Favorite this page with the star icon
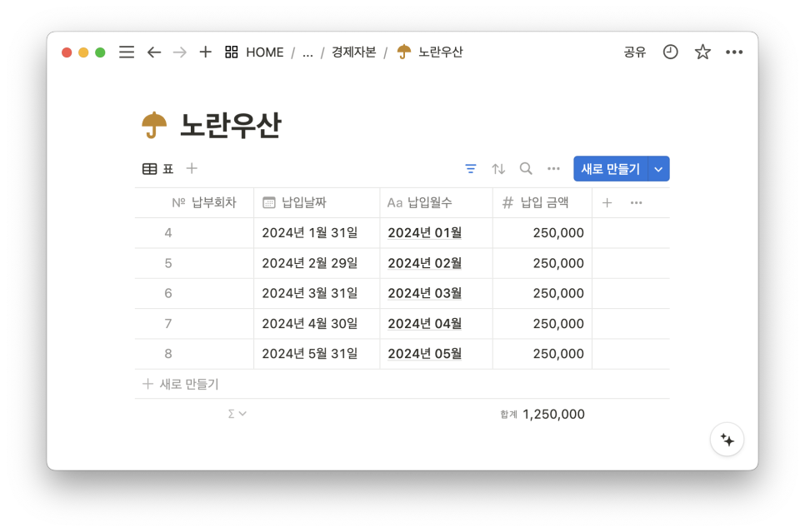Image resolution: width=805 pixels, height=532 pixels. (702, 52)
